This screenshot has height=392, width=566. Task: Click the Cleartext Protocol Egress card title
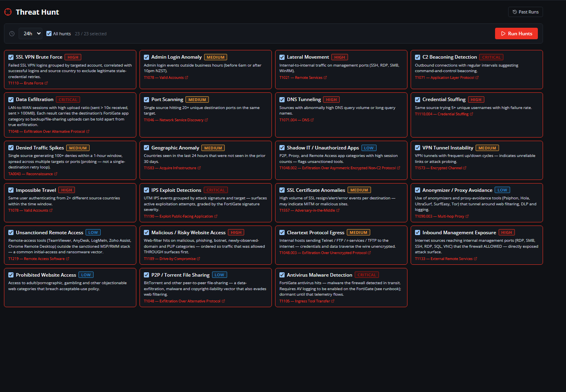pos(316,233)
